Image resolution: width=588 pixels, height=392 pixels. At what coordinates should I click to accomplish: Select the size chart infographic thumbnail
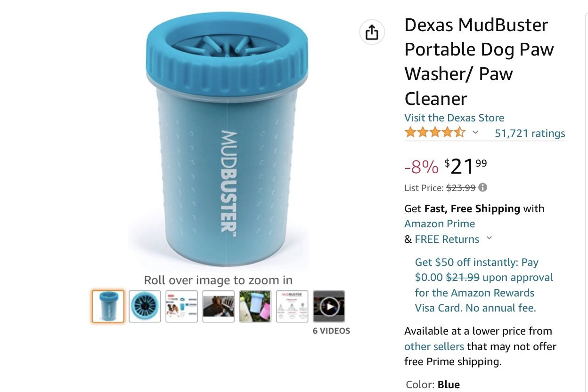181,306
